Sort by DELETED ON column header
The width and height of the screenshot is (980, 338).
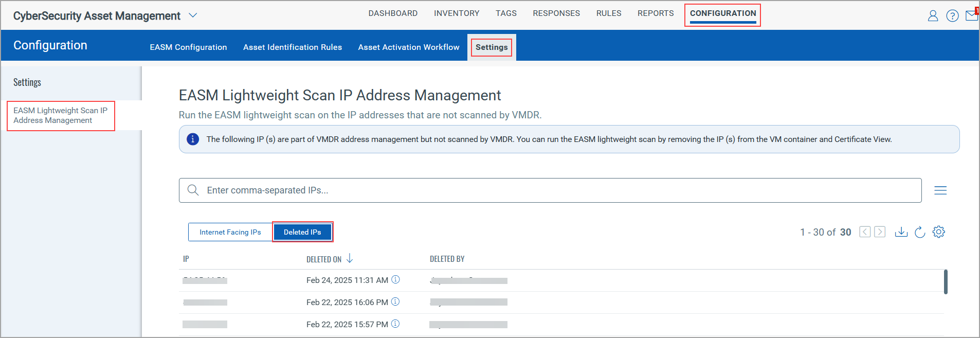[324, 259]
